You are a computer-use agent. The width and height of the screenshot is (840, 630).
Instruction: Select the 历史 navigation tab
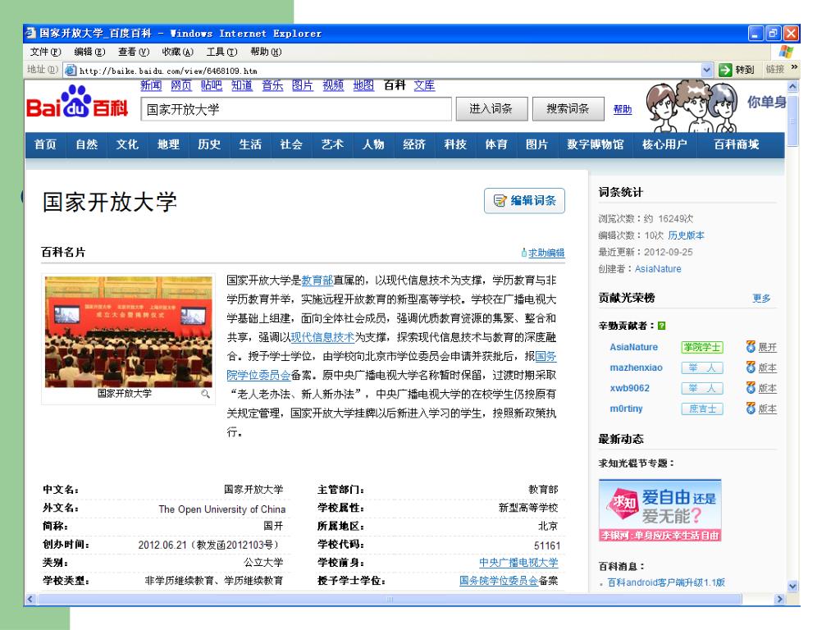209,144
